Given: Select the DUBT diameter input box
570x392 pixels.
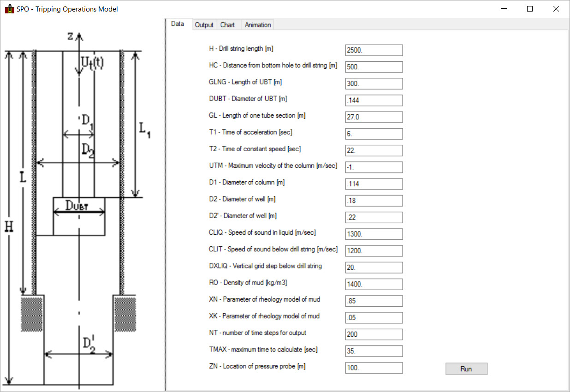Looking at the screenshot, I should pos(374,101).
